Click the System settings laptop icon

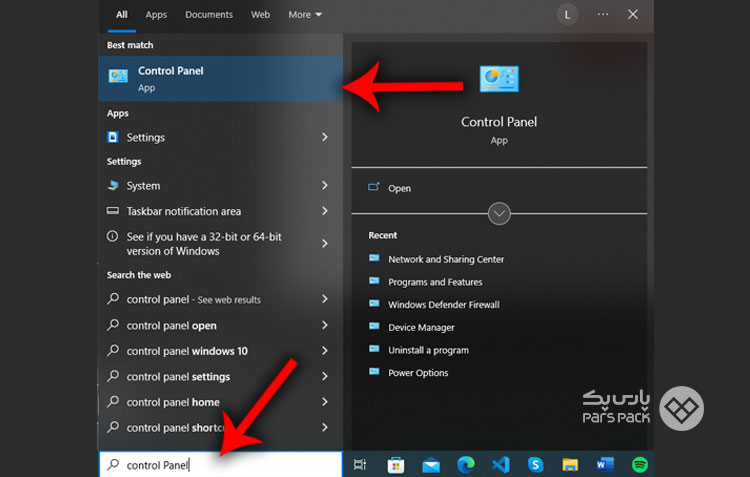pos(113,185)
